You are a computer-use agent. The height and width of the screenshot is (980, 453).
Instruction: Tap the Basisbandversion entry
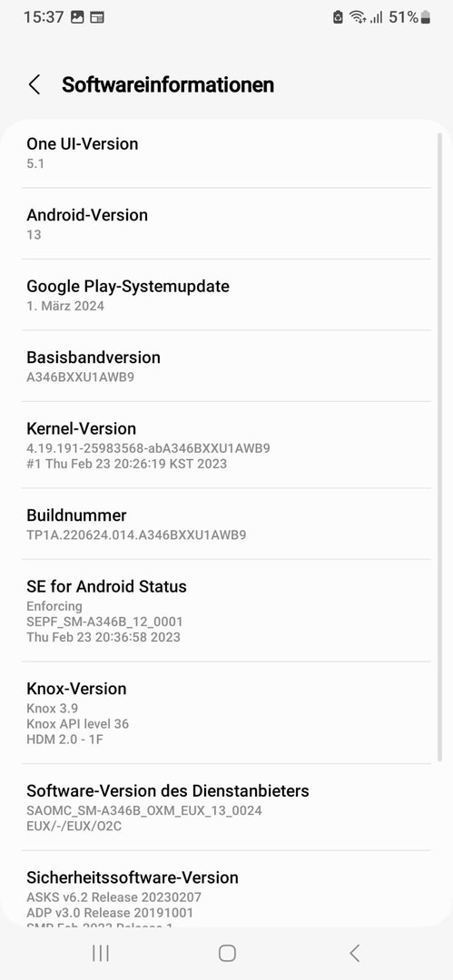[227, 367]
